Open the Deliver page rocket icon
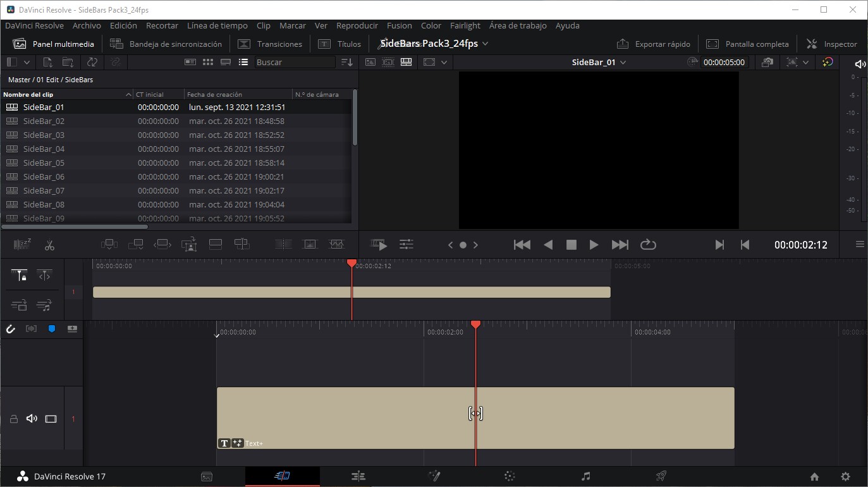Viewport: 868px width, 487px height. tap(661, 476)
